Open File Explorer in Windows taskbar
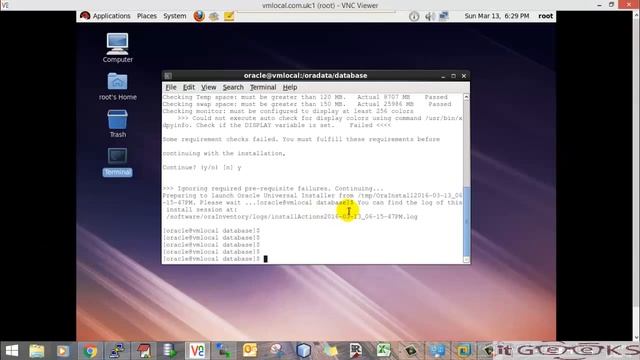This screenshot has width=640, height=360. click(x=37, y=351)
